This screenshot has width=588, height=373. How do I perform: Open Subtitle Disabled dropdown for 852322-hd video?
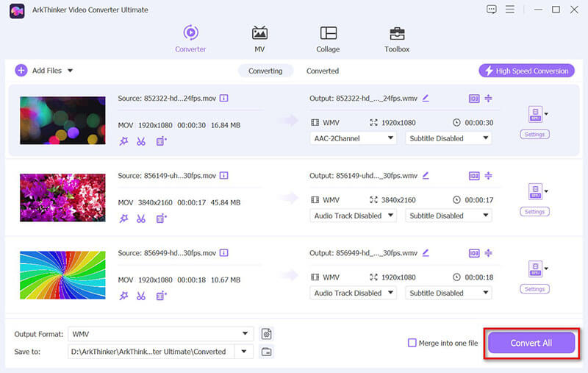click(x=448, y=138)
